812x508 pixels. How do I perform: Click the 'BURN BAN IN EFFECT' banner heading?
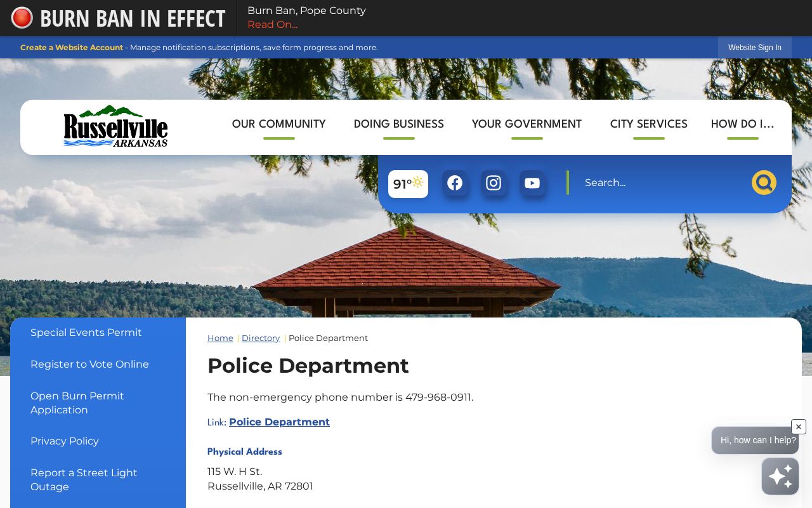click(133, 18)
